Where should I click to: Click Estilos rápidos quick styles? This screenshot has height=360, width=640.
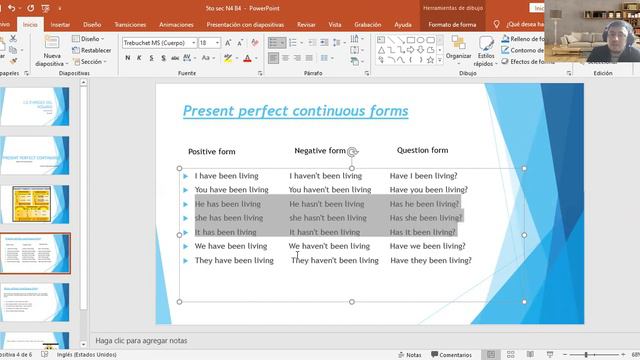click(x=485, y=51)
